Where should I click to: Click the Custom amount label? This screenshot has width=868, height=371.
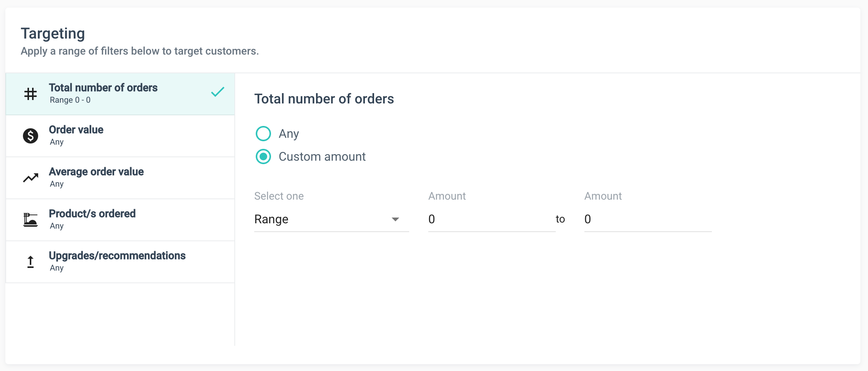point(322,156)
